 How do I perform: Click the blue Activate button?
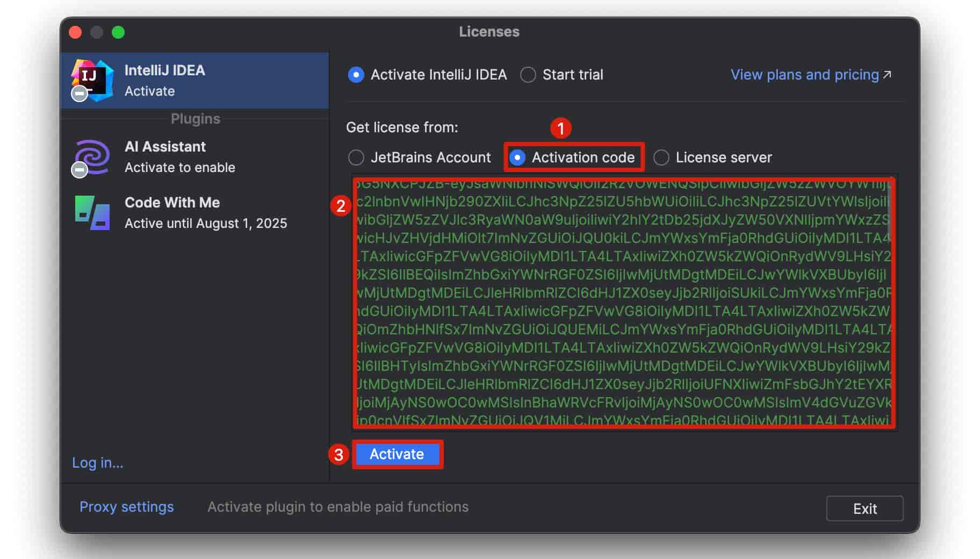click(x=397, y=454)
